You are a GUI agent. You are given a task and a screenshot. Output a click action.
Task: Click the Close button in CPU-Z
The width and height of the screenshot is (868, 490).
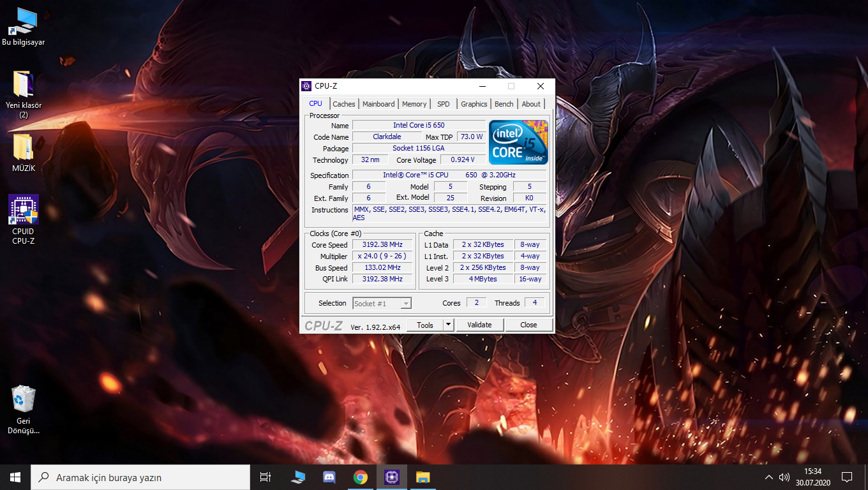(x=528, y=325)
